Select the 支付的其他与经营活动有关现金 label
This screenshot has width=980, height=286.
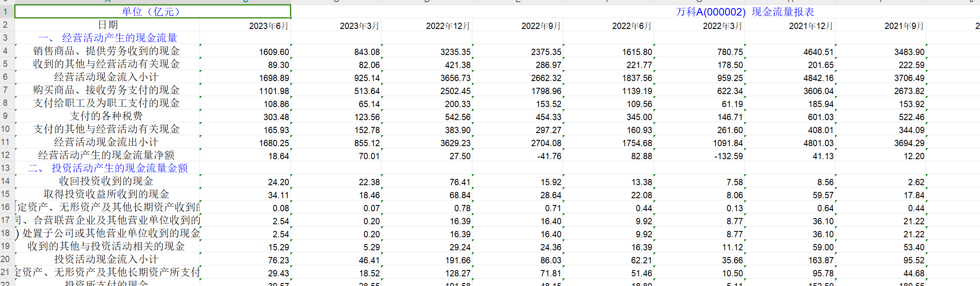(x=107, y=129)
